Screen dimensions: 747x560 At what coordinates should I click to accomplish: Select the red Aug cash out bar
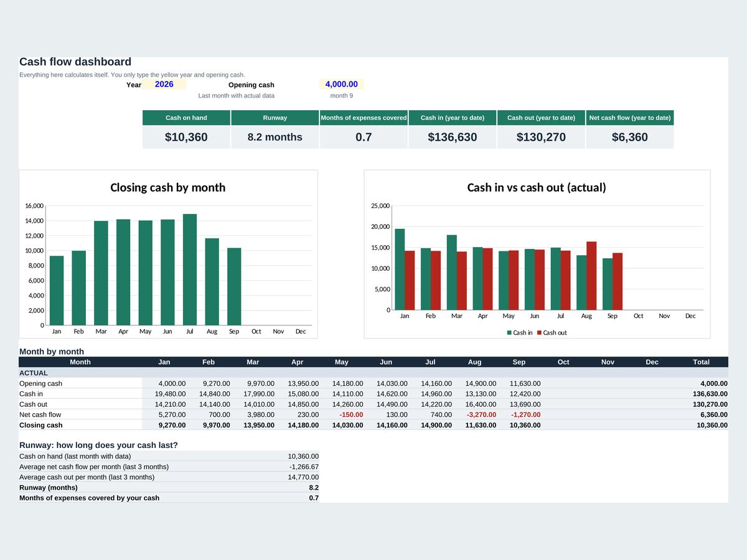coord(591,276)
